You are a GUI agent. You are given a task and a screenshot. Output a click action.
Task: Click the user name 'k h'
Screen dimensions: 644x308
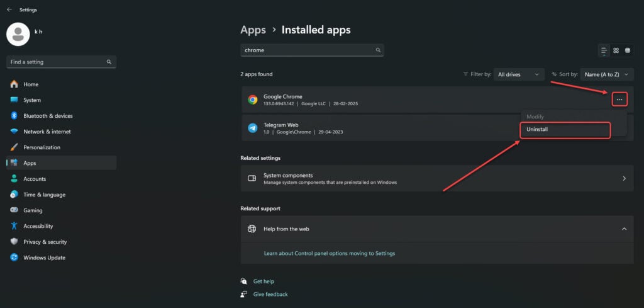click(x=38, y=31)
